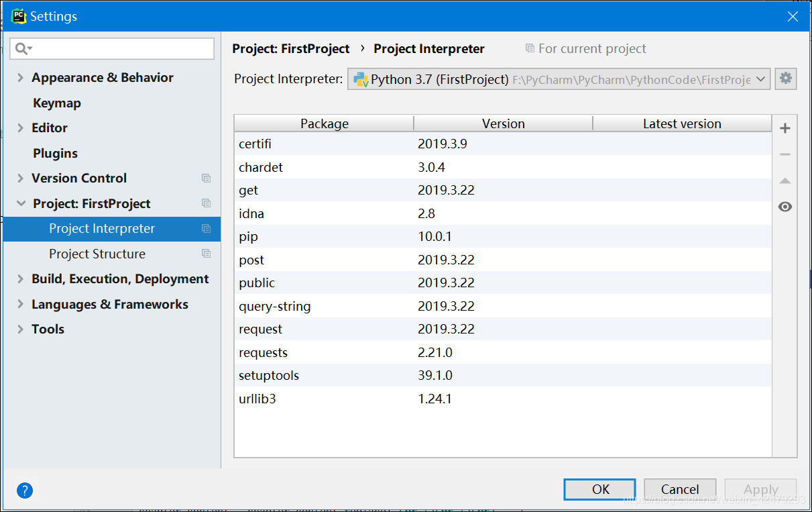Select the public package row

pyautogui.click(x=503, y=283)
